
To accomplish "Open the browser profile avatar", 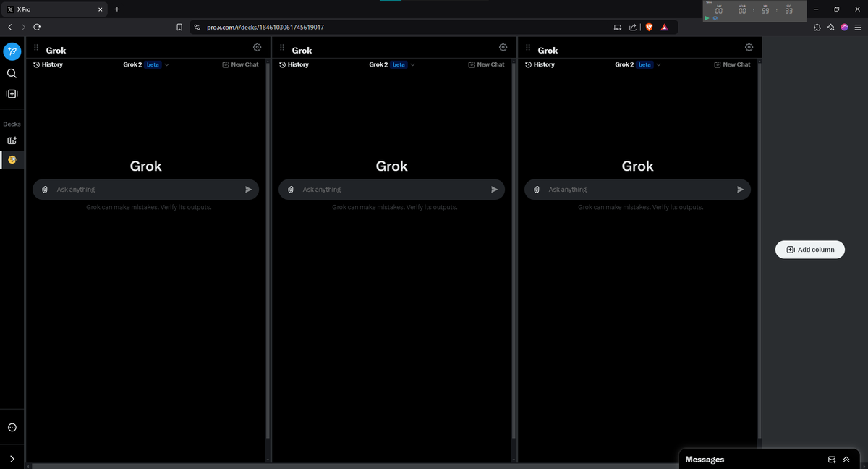I will (844, 27).
